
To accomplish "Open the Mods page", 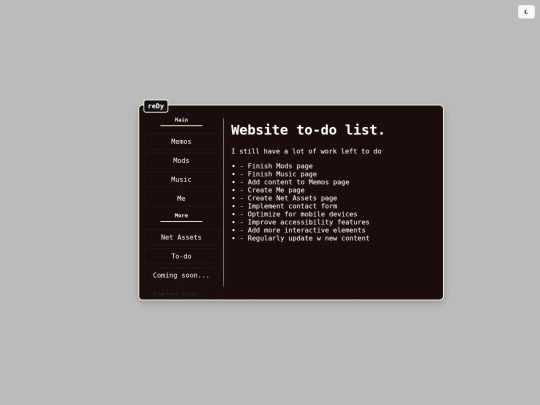I will pyautogui.click(x=181, y=160).
